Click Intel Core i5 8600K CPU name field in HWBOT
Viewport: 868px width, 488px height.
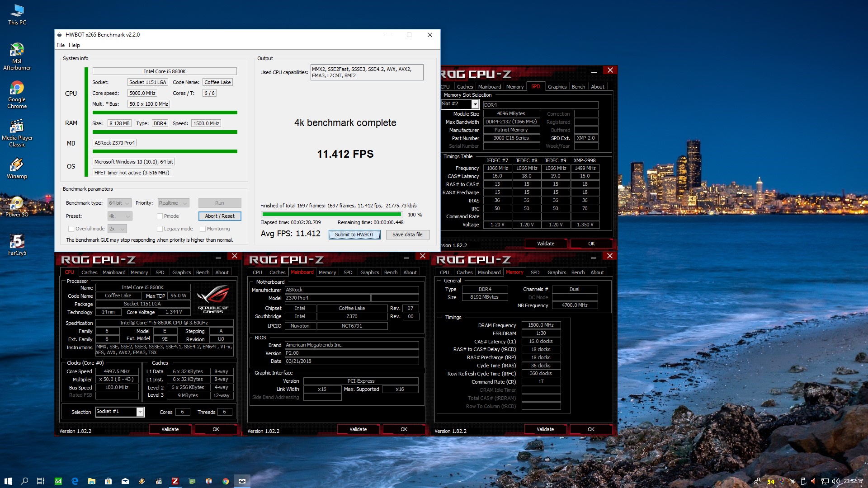pyautogui.click(x=165, y=71)
